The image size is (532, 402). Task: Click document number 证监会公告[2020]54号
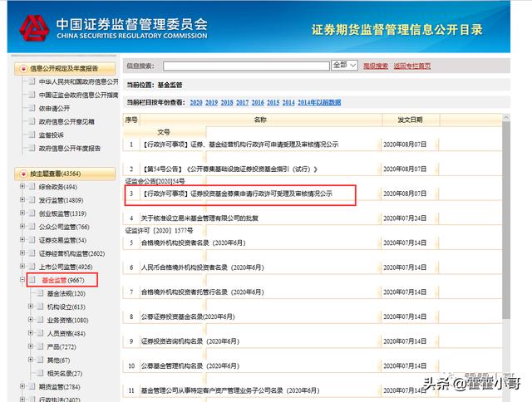click(155, 182)
